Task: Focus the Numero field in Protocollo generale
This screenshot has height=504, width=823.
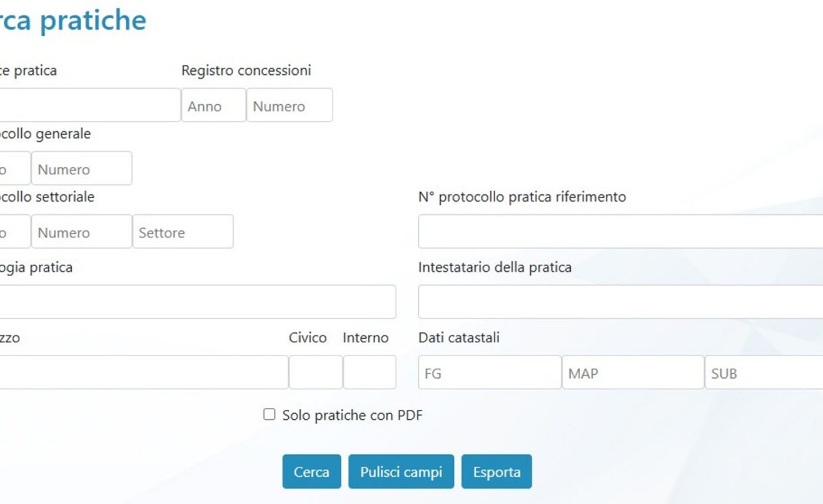Action: [81, 168]
